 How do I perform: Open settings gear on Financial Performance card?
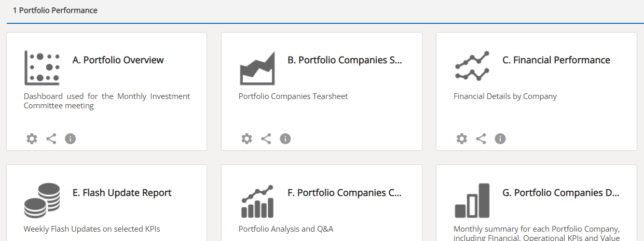click(461, 138)
